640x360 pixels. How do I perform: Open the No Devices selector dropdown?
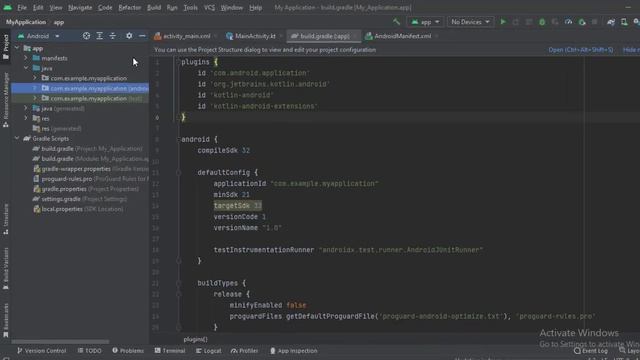tap(470, 22)
